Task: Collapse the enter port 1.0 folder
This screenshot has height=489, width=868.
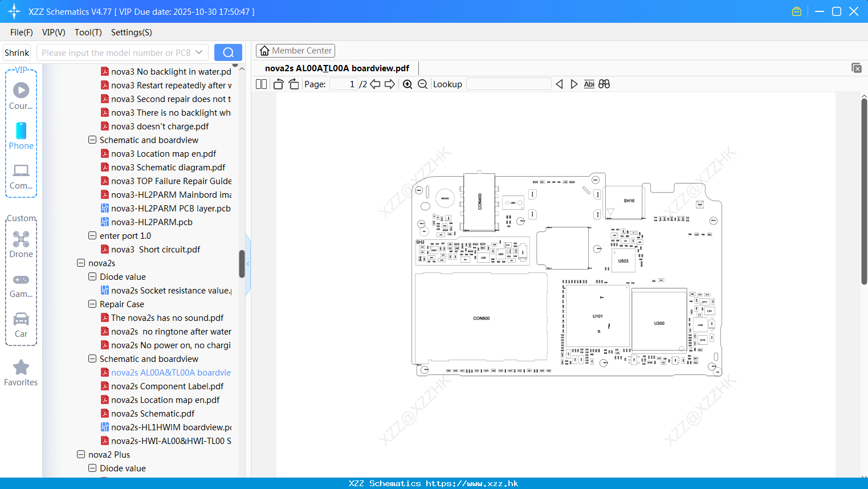Action: point(92,235)
